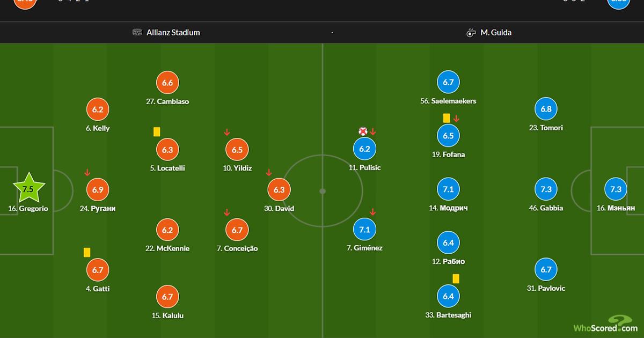Select the Allianz Stadium venue name
The image size is (644, 338).
click(x=173, y=32)
